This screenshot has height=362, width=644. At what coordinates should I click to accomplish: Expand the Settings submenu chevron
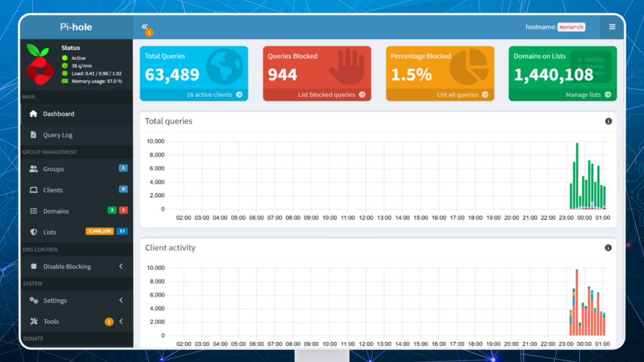(121, 300)
